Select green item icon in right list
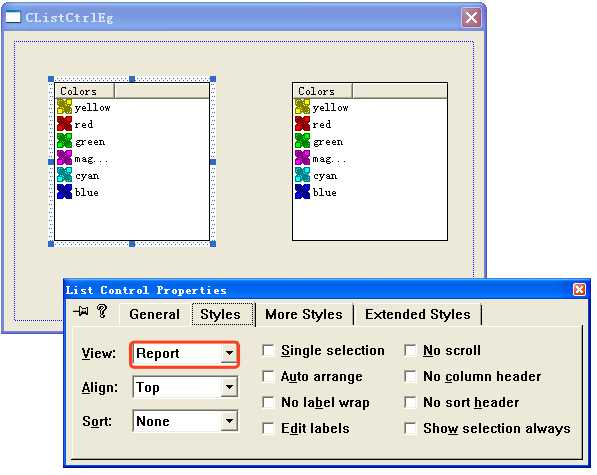This screenshot has width=597, height=475. pos(302,141)
